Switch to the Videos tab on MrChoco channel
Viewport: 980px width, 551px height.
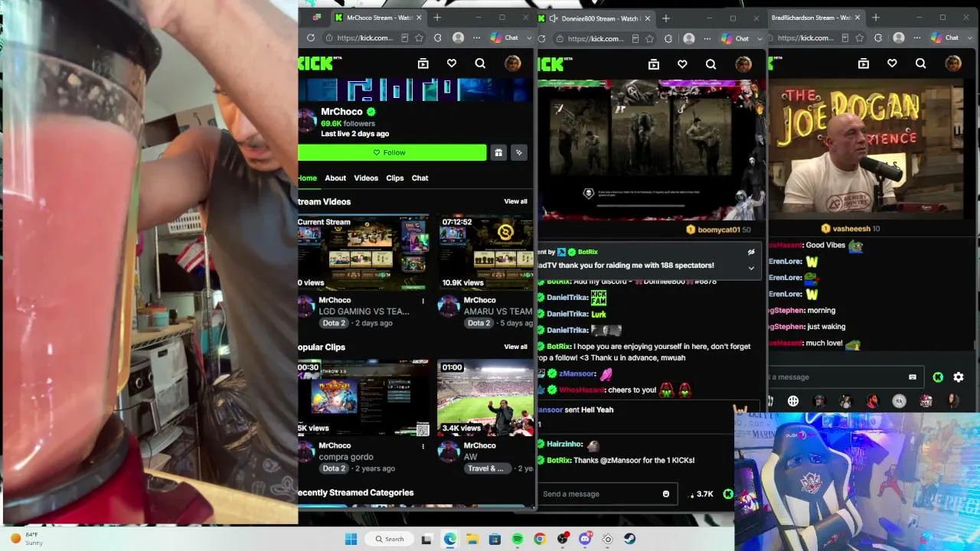366,178
